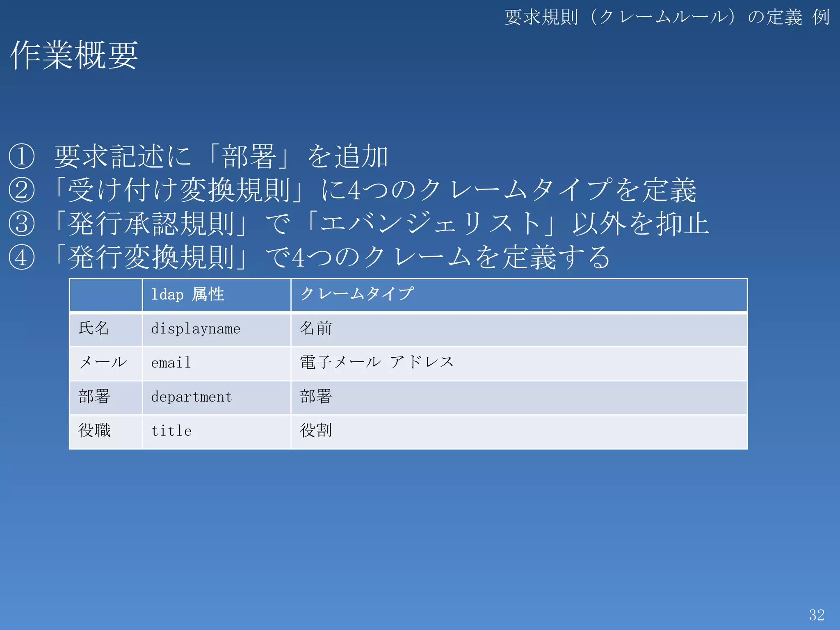Click the cell displayname
Screen dimensions: 840x630
click(x=217, y=329)
